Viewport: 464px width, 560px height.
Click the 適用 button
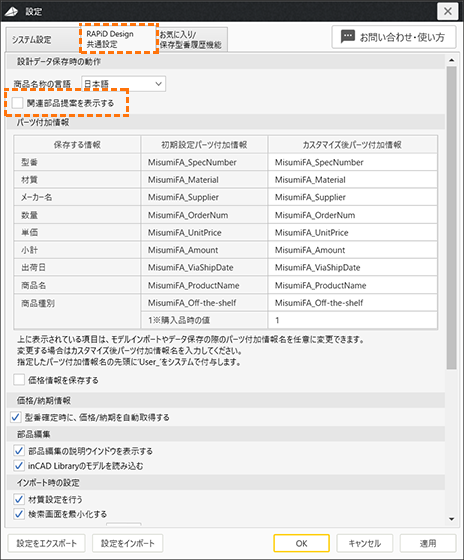click(428, 543)
